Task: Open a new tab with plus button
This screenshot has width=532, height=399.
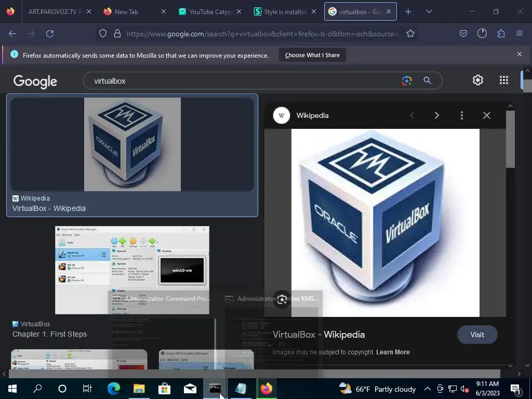Action: pos(408,12)
